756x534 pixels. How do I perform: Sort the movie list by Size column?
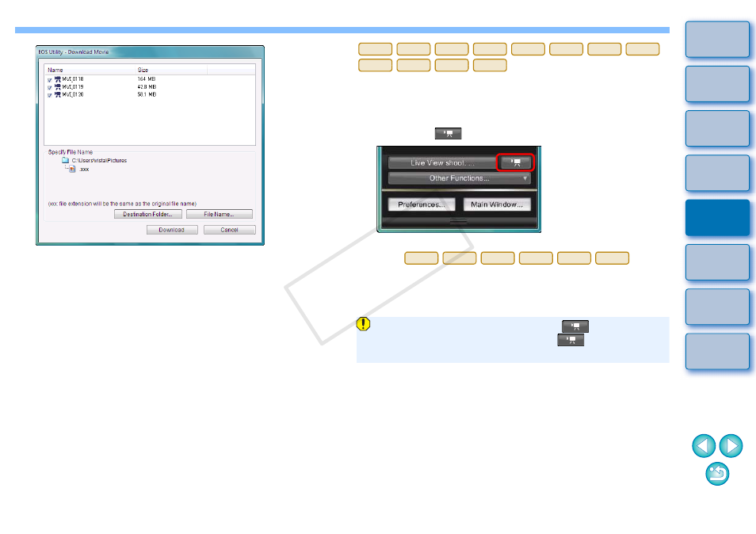172,71
